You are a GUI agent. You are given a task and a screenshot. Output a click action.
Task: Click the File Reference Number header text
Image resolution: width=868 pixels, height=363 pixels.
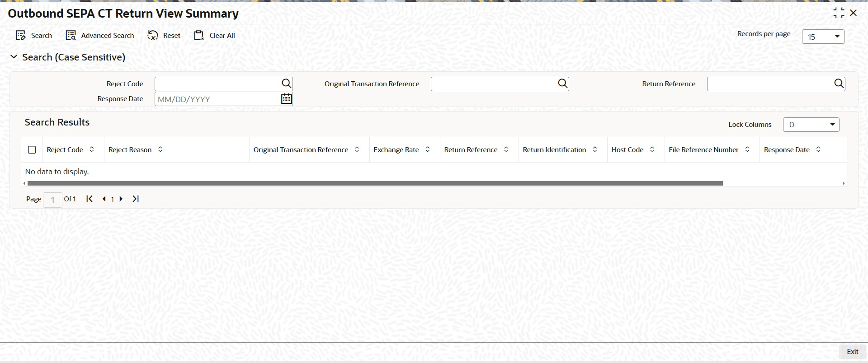[x=703, y=150]
